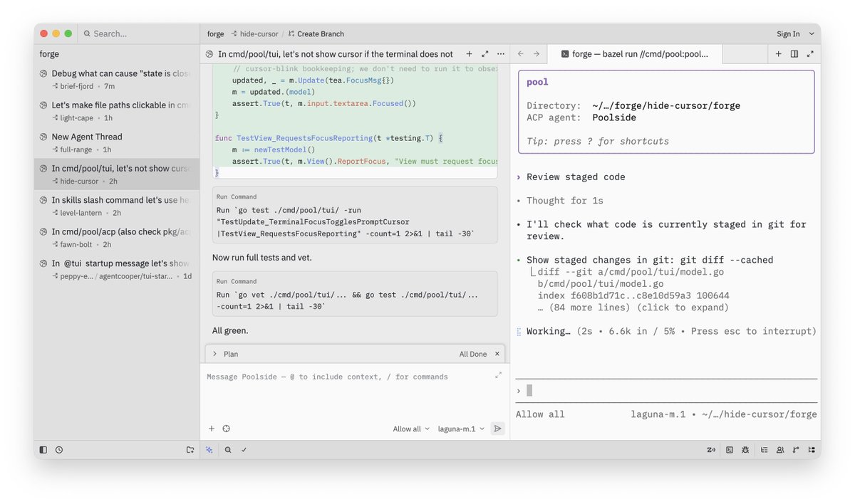Open Let's make file paths clickable thread
Viewport: 855px width, 504px height.
pyautogui.click(x=117, y=111)
